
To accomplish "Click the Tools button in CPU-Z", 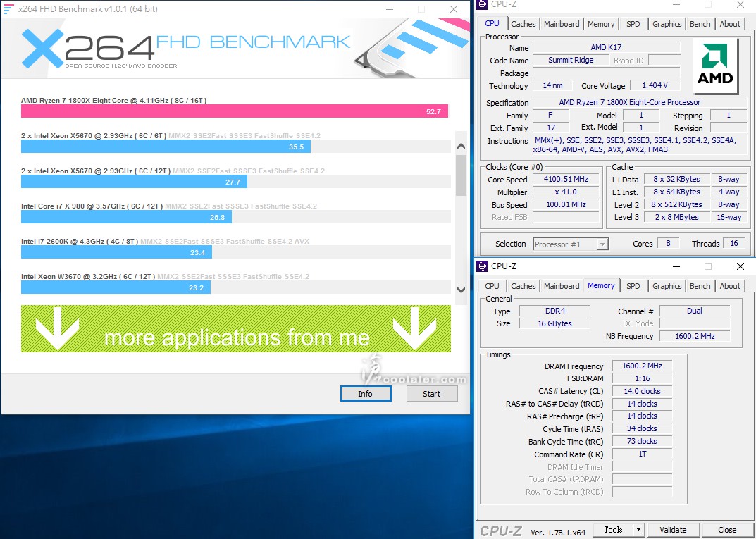I will click(x=613, y=530).
